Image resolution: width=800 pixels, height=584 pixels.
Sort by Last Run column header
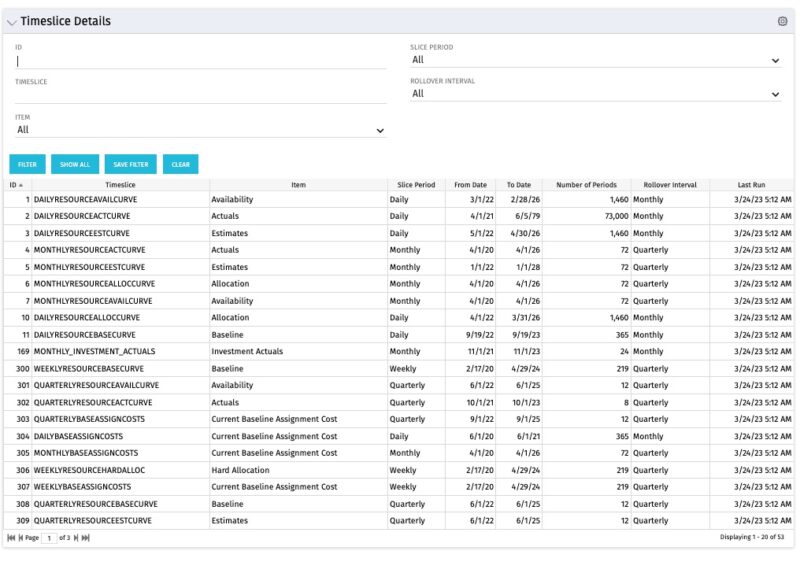[752, 185]
